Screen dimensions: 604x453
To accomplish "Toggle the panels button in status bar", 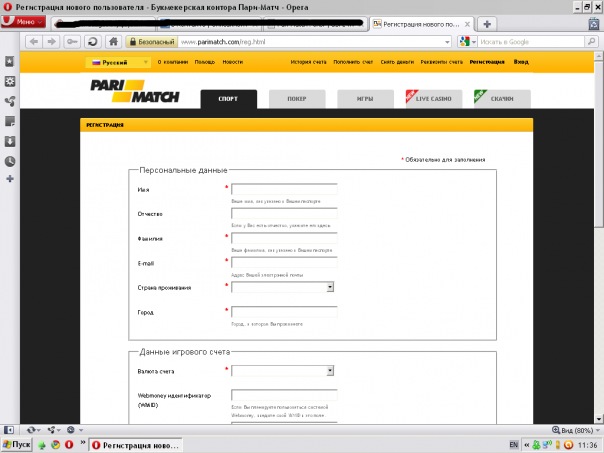I will pos(8,430).
